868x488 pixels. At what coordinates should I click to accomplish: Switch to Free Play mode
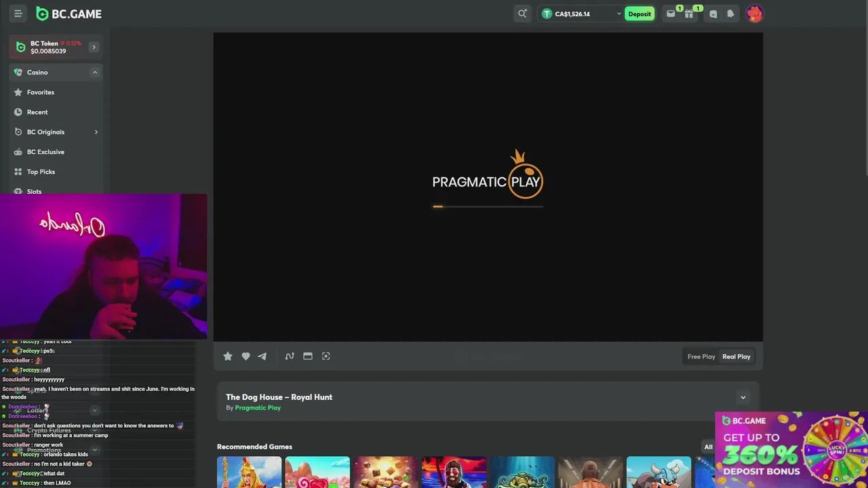coord(701,357)
